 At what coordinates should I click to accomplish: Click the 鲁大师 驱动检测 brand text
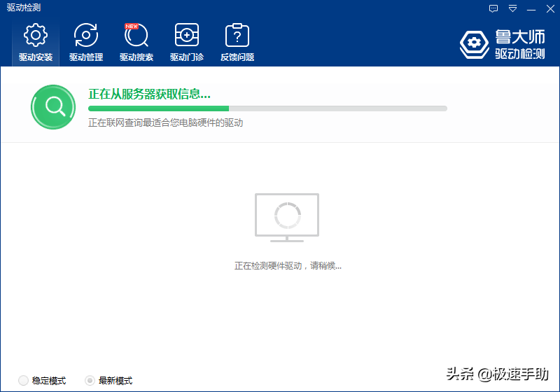click(519, 44)
